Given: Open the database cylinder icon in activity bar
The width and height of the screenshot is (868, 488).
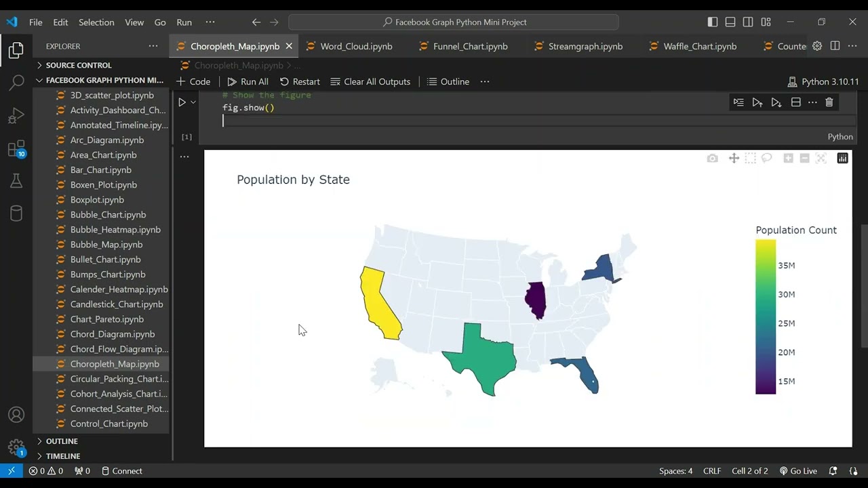Looking at the screenshot, I should click(x=16, y=213).
